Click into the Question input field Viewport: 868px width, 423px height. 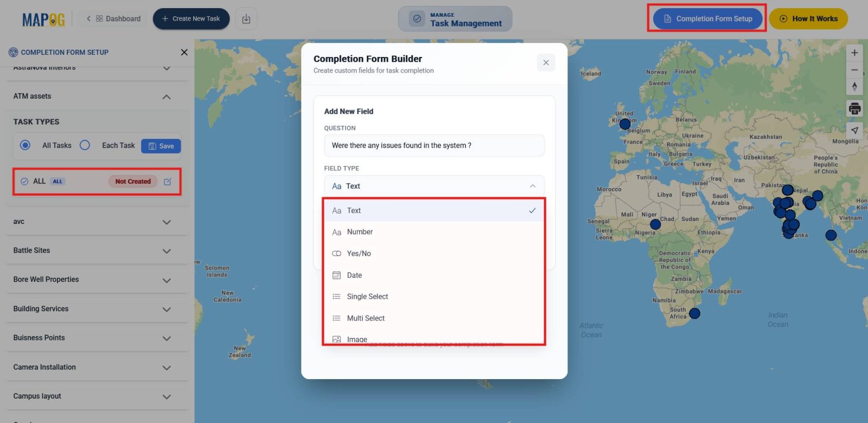point(434,145)
